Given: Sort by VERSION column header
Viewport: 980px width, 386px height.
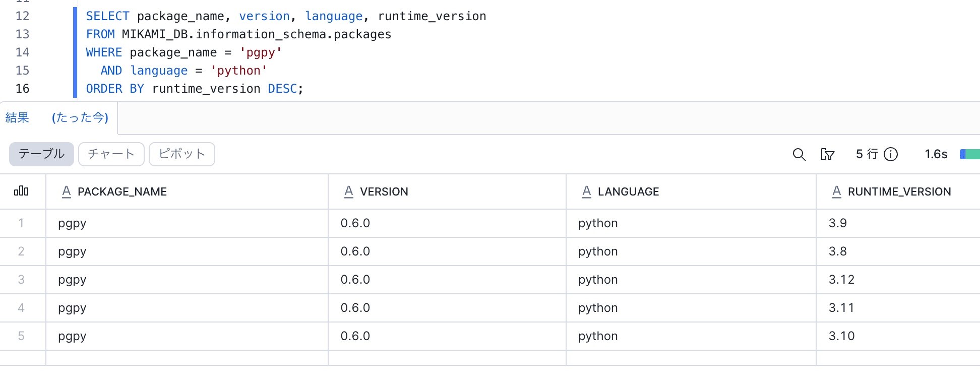Looking at the screenshot, I should 384,191.
